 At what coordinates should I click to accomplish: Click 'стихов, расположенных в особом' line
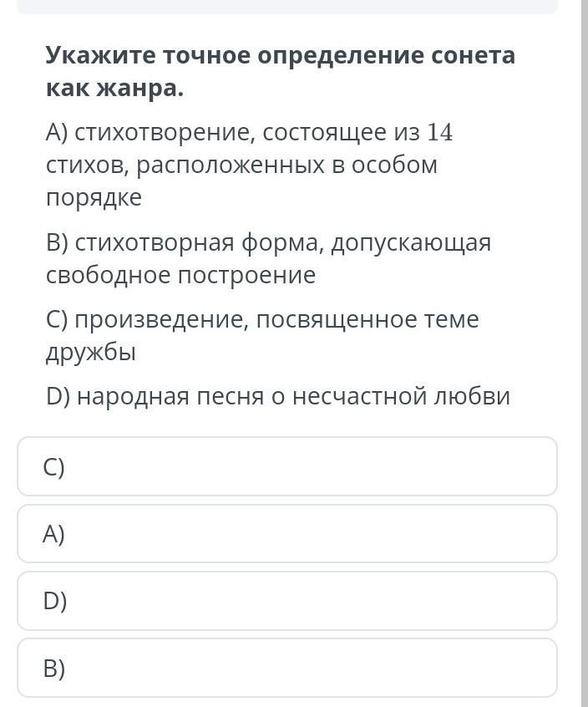(241, 165)
